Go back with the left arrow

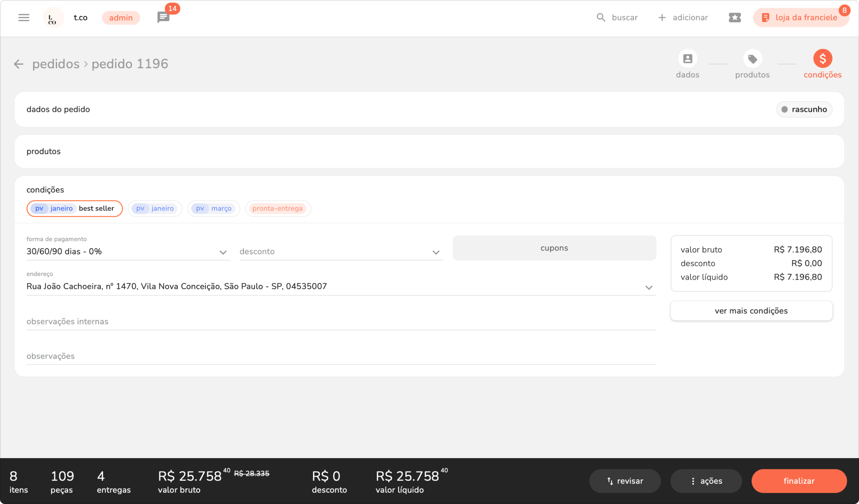coord(19,64)
